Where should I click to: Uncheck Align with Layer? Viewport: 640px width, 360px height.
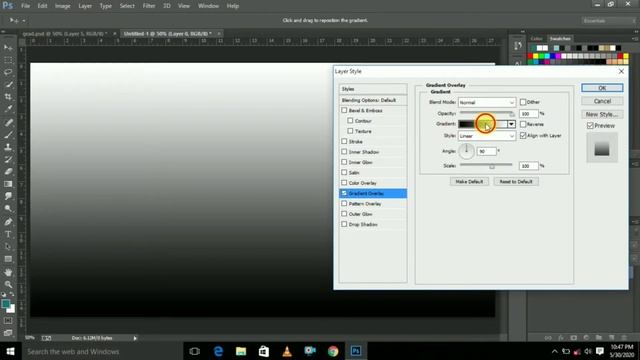coord(523,136)
